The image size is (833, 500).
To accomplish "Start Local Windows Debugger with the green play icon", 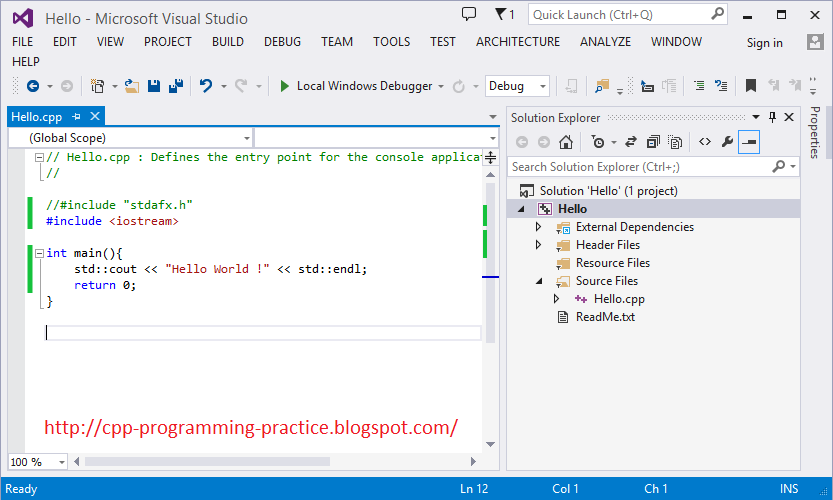I will [284, 86].
